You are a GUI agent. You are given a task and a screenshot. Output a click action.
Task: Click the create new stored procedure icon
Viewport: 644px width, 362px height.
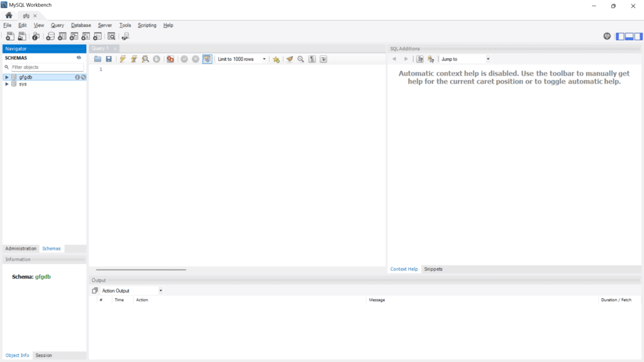pos(86,36)
